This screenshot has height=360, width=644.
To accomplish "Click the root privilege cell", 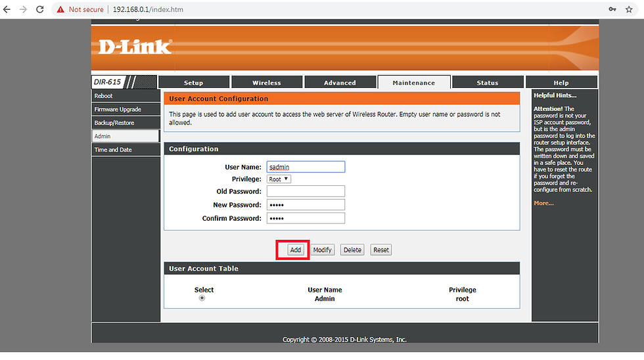I will coord(462,299).
